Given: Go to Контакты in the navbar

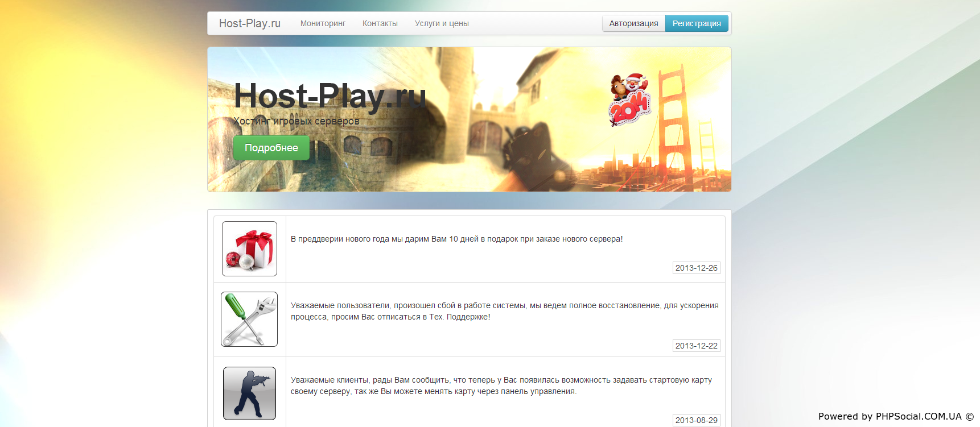Looking at the screenshot, I should [380, 23].
